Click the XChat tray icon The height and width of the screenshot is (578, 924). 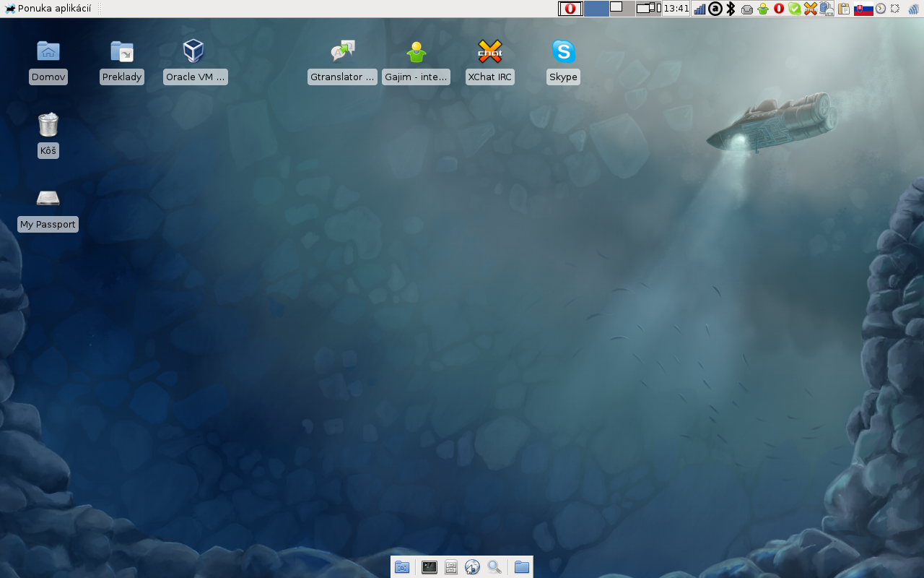pos(811,9)
